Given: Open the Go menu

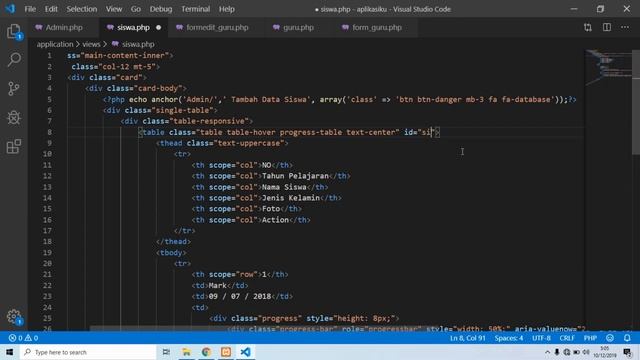Looking at the screenshot, I should point(136,9).
